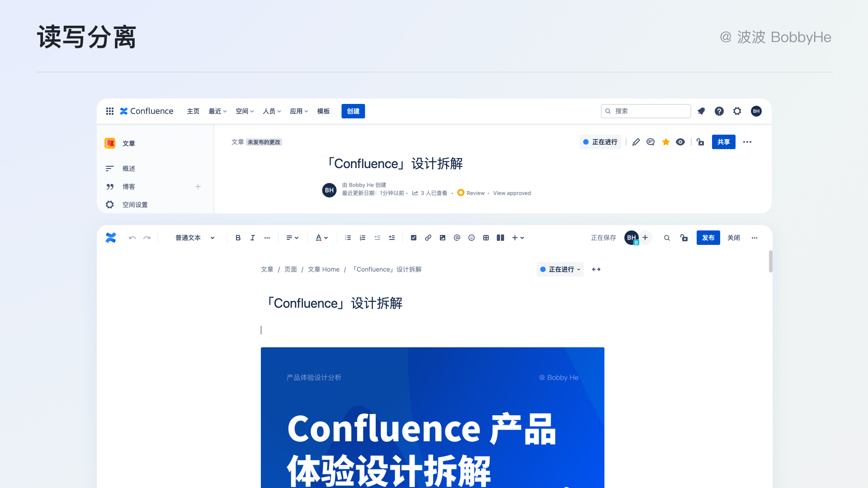The width and height of the screenshot is (868, 488).
Task: Open the 空间 menu in the navigation
Action: point(245,111)
